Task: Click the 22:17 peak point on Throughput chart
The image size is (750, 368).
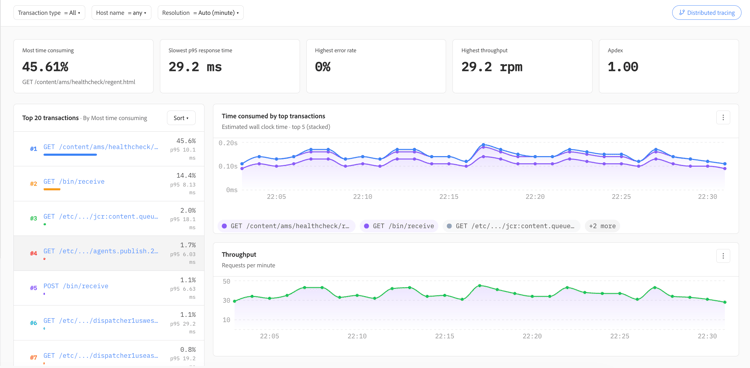Action: 479,286
